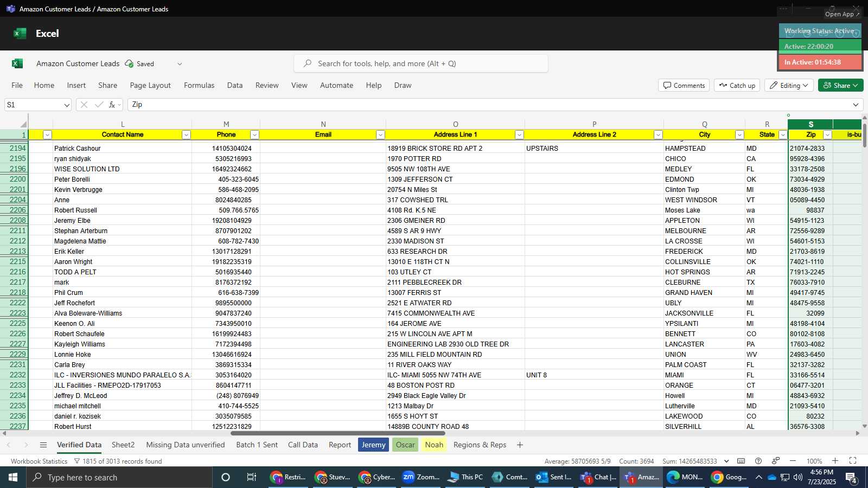
Task: Open the Outlook Sent Items taskbar button
Action: click(554, 477)
